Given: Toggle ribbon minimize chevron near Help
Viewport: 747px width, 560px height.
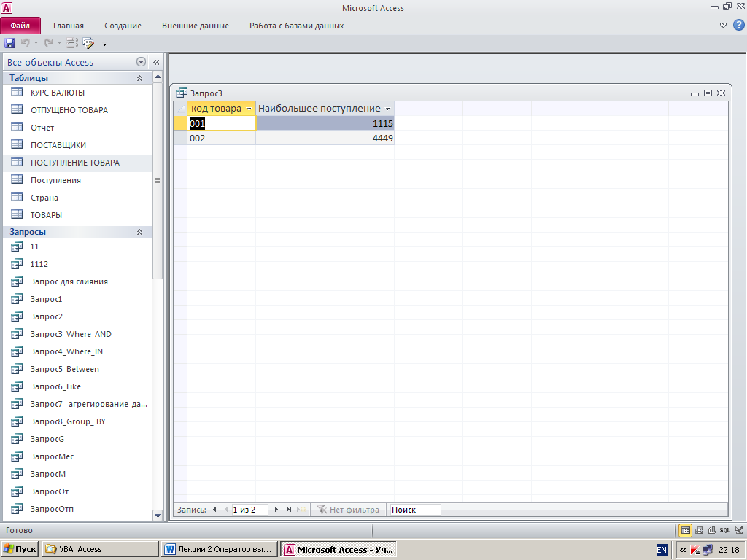Looking at the screenshot, I should 723,26.
